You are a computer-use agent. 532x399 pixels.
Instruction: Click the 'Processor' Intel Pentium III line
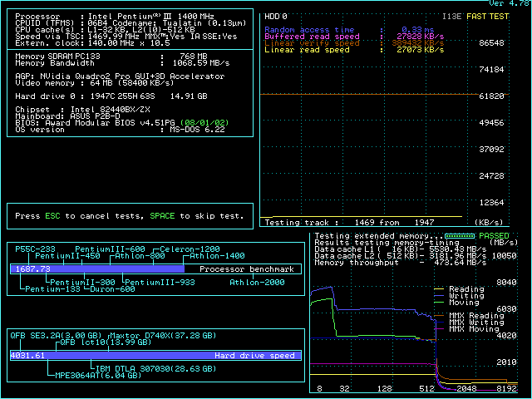115,17
